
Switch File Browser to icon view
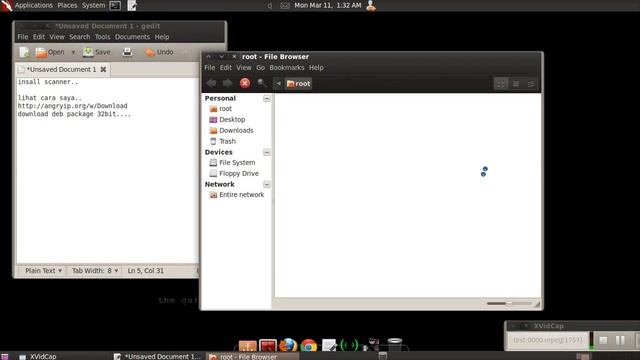(x=501, y=84)
